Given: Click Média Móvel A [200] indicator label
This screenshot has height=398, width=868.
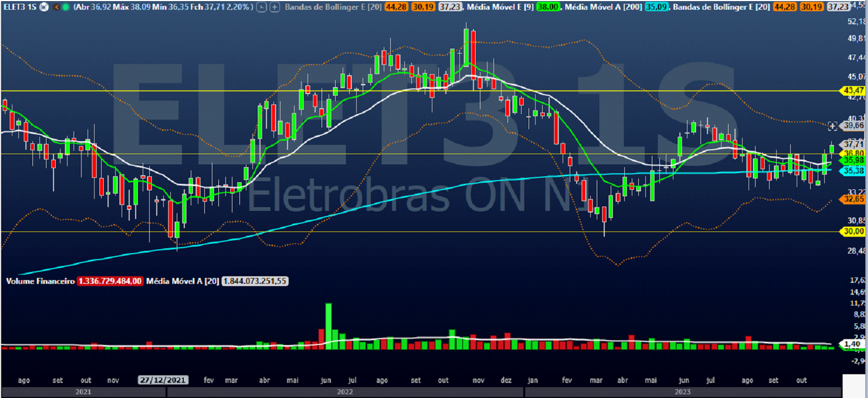Looking at the screenshot, I should coord(603,7).
